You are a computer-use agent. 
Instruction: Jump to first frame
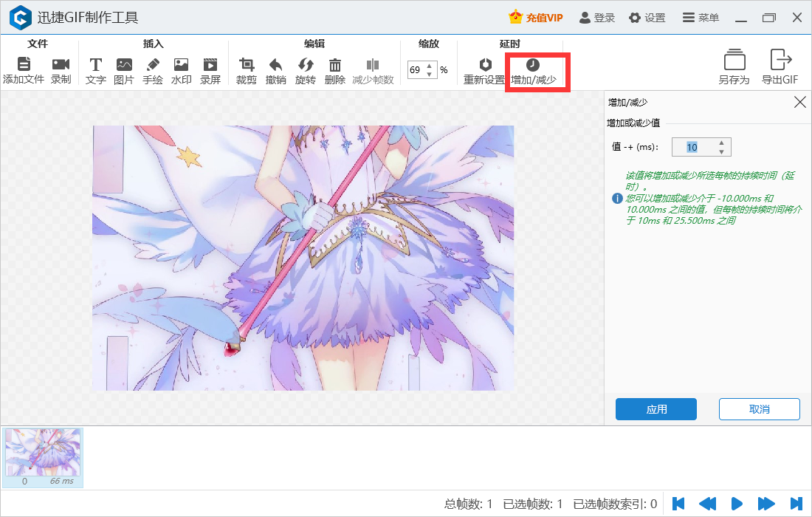pyautogui.click(x=678, y=504)
